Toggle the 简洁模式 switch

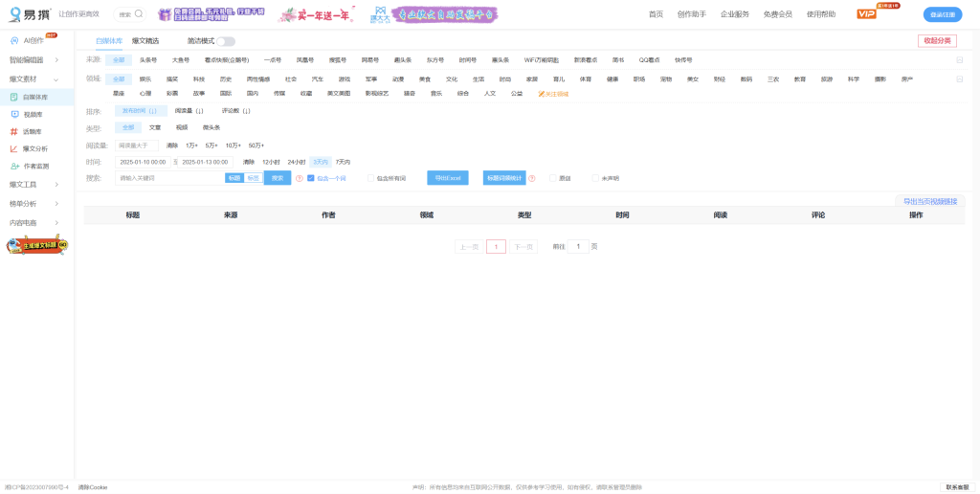coord(226,41)
